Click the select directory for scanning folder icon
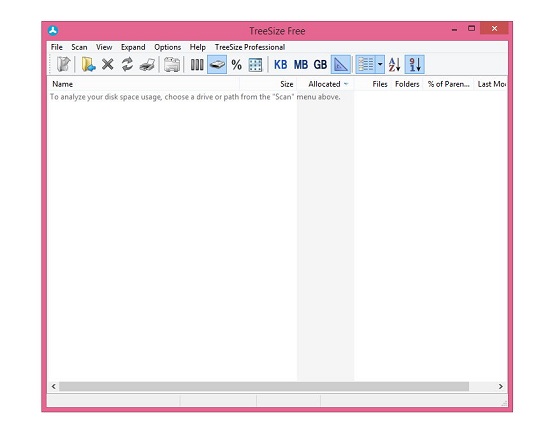The height and width of the screenshot is (432, 550). point(88,65)
